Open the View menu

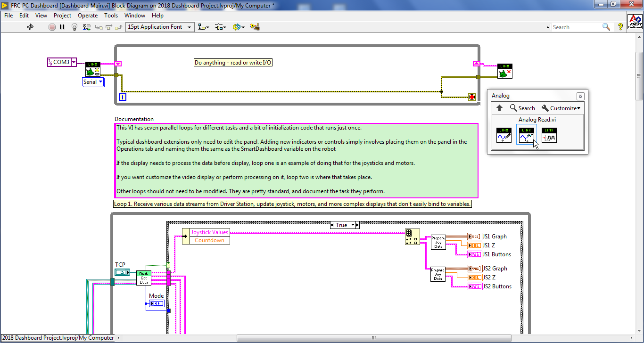[x=41, y=15]
